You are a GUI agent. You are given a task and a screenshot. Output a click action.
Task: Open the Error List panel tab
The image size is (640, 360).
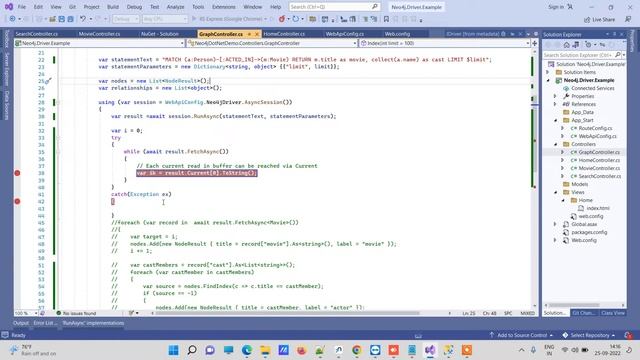45,323
